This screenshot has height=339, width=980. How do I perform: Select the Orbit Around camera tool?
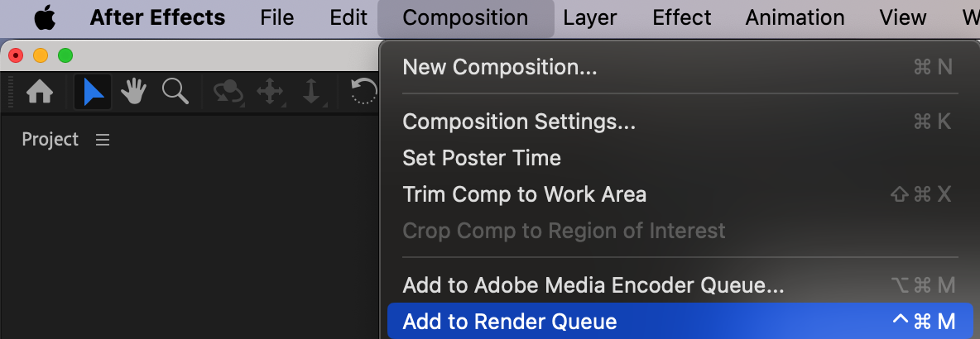(x=228, y=92)
